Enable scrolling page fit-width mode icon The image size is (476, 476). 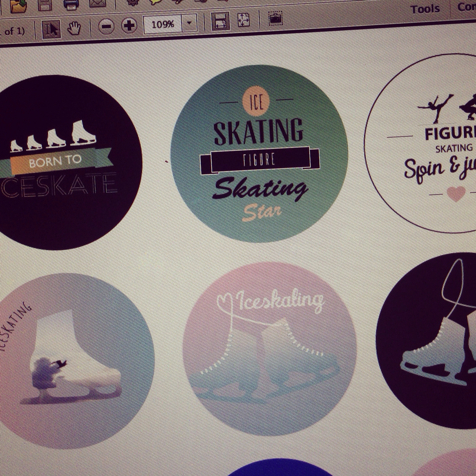(x=220, y=21)
